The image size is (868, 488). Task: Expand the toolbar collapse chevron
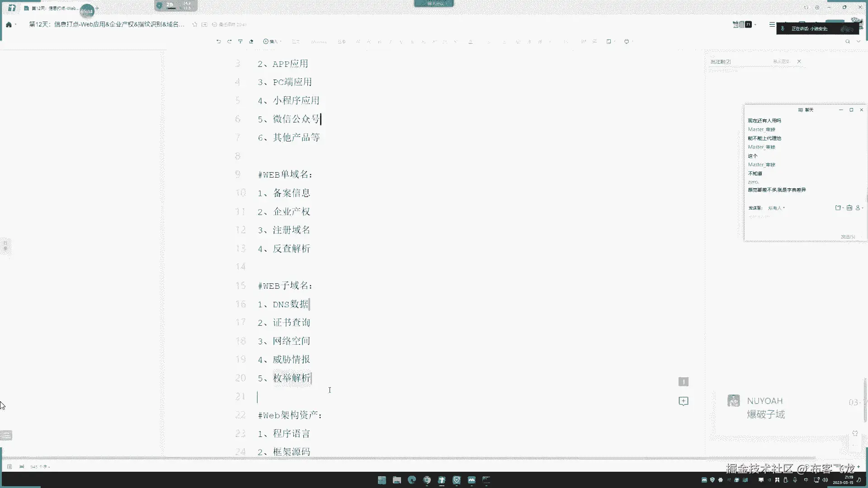coord(859,41)
